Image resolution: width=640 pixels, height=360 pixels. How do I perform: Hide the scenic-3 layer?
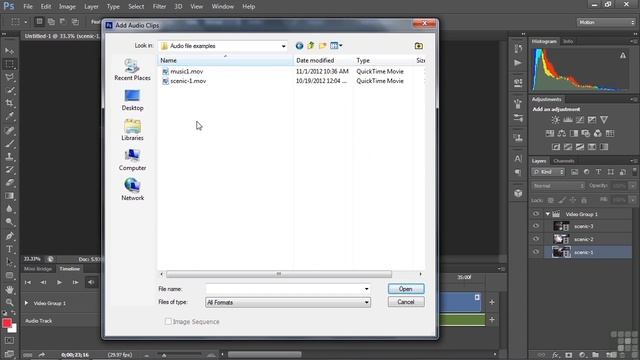[x=536, y=226]
